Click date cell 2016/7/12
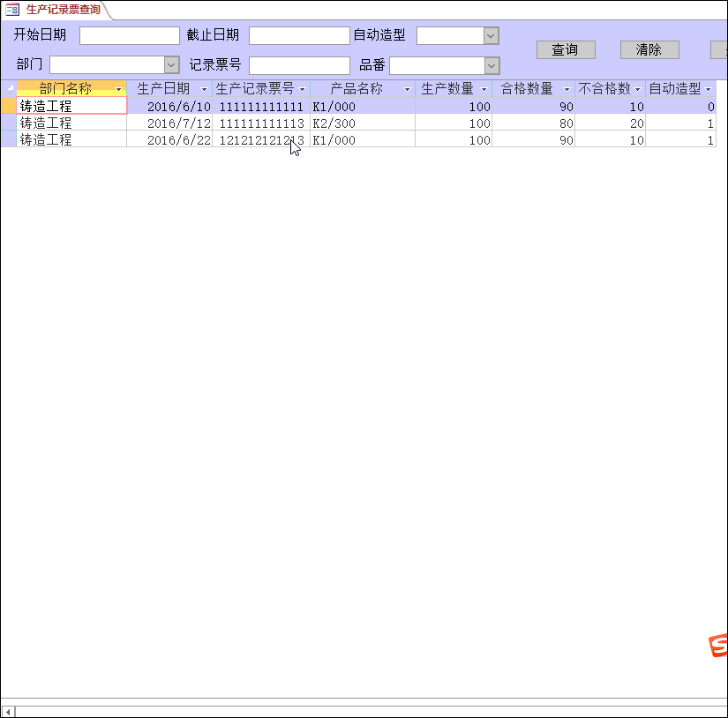728x718 pixels. [x=169, y=123]
